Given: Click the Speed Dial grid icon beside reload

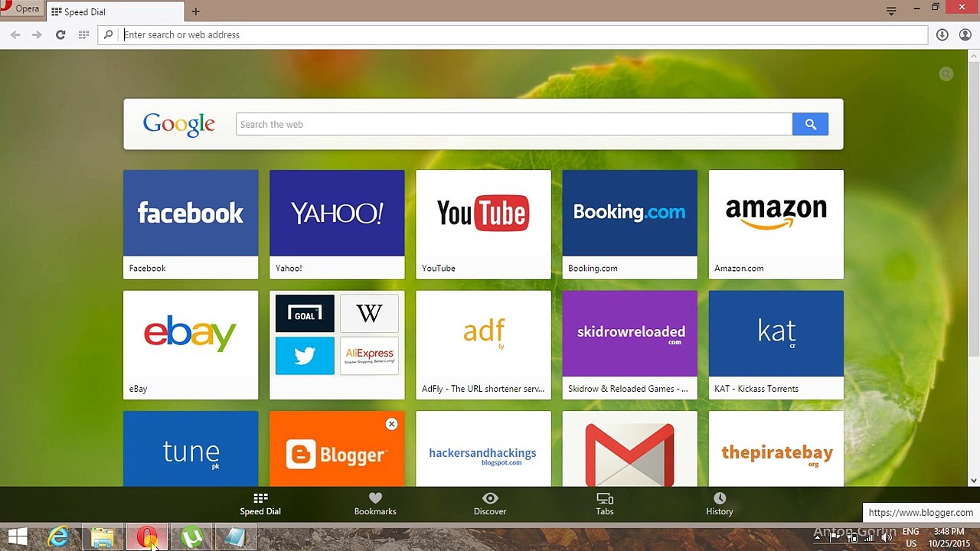Looking at the screenshot, I should tap(83, 34).
